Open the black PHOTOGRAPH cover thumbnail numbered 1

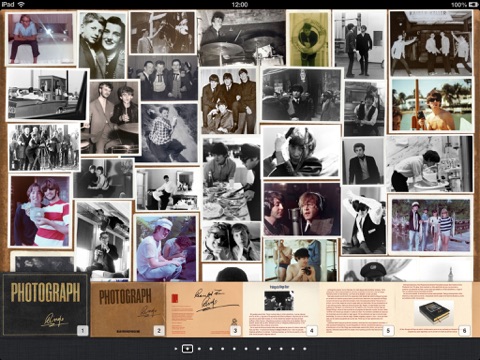[45, 305]
